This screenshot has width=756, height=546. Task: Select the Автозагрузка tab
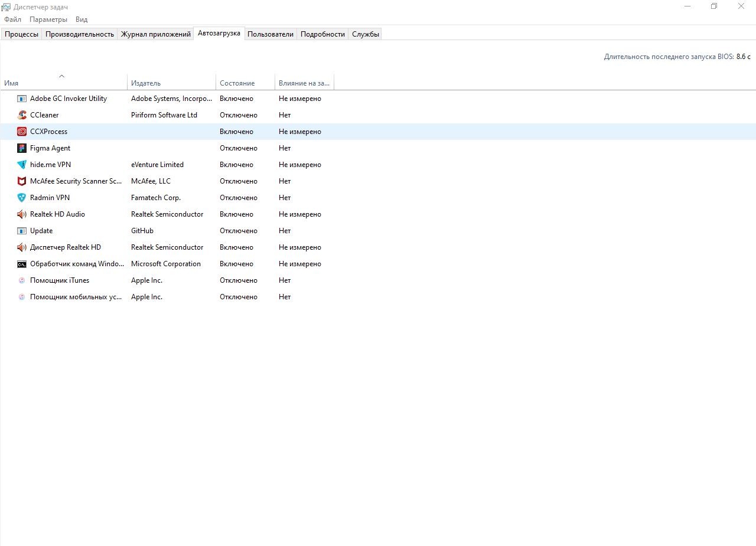[x=219, y=33]
